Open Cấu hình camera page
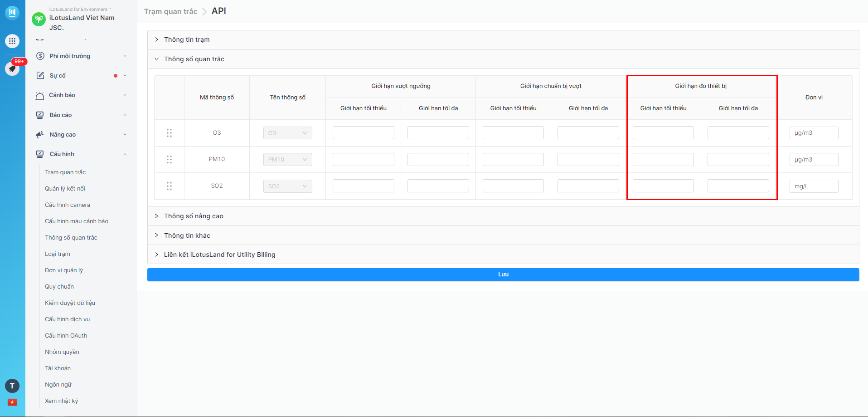868x417 pixels. tap(68, 205)
